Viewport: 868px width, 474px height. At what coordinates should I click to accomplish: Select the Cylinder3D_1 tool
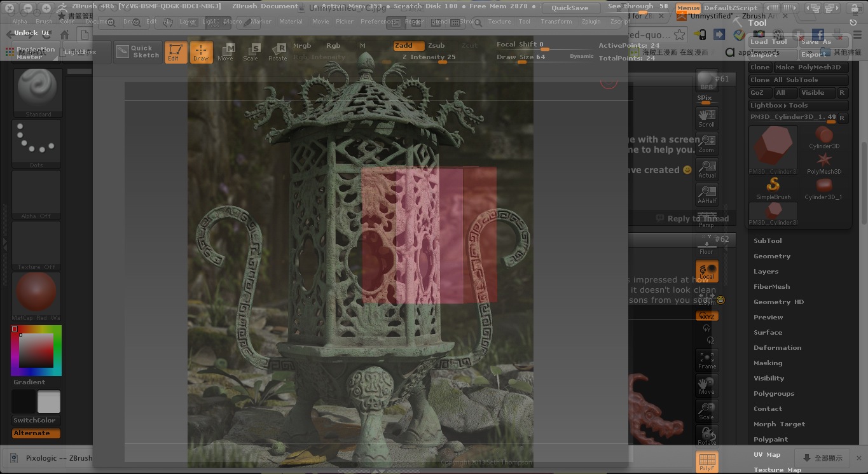click(824, 189)
